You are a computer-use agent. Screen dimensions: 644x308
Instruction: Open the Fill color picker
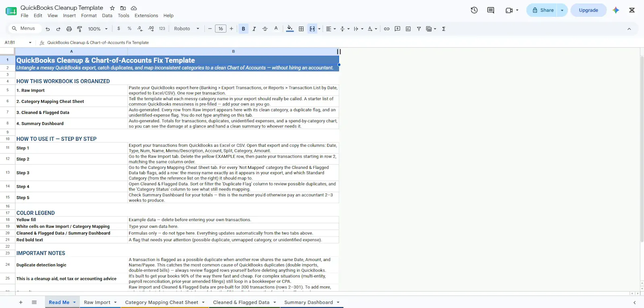click(x=290, y=29)
